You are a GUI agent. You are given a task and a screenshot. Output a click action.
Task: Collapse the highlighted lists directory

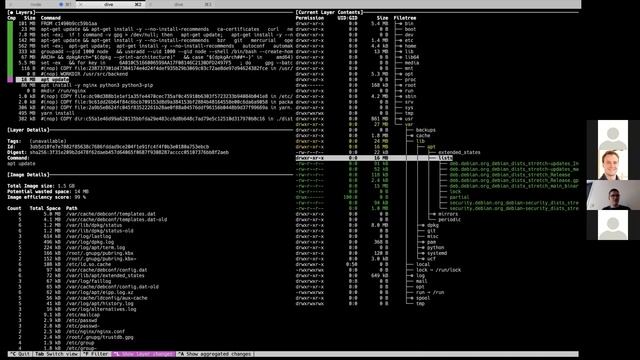click(445, 158)
